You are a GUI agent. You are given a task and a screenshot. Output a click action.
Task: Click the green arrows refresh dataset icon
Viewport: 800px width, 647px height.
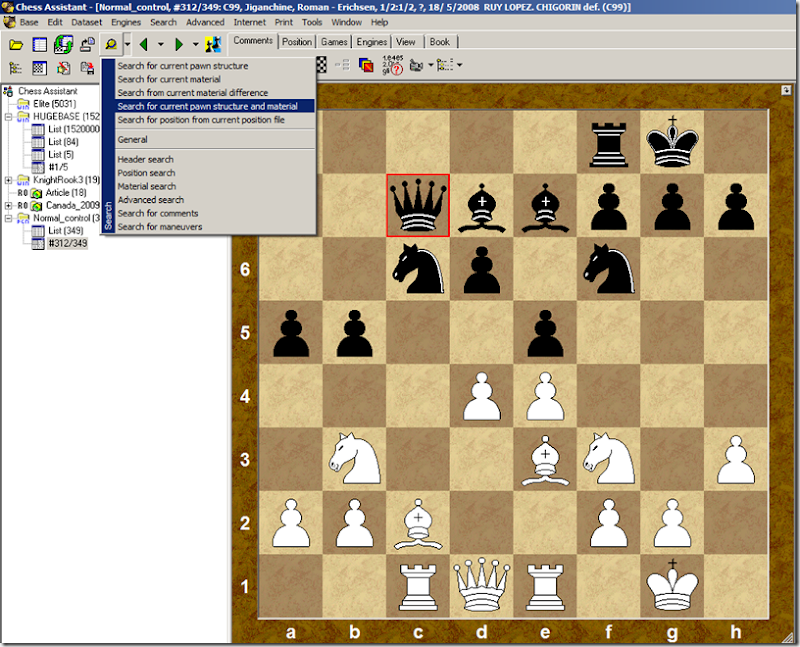pyautogui.click(x=64, y=45)
